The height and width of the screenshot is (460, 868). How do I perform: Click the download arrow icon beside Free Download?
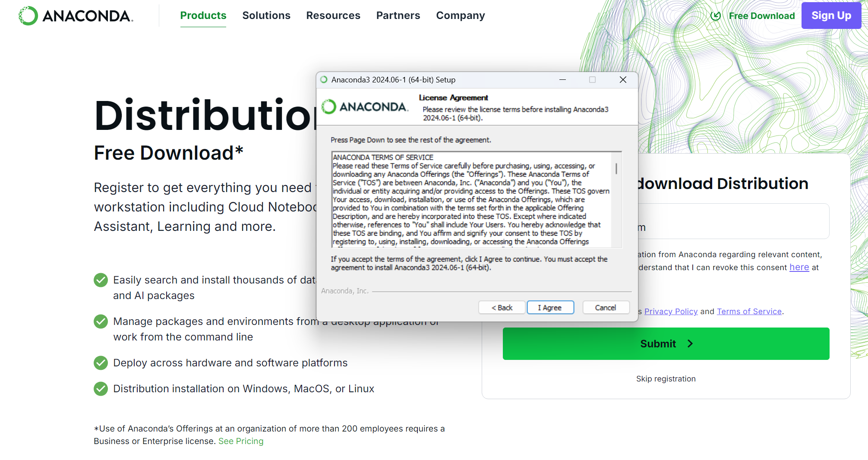[716, 16]
